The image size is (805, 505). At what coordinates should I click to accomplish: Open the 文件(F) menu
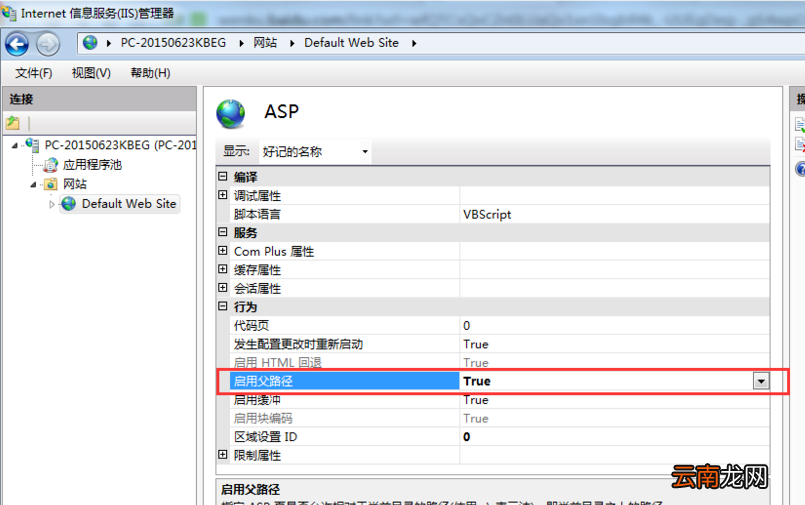coord(33,73)
